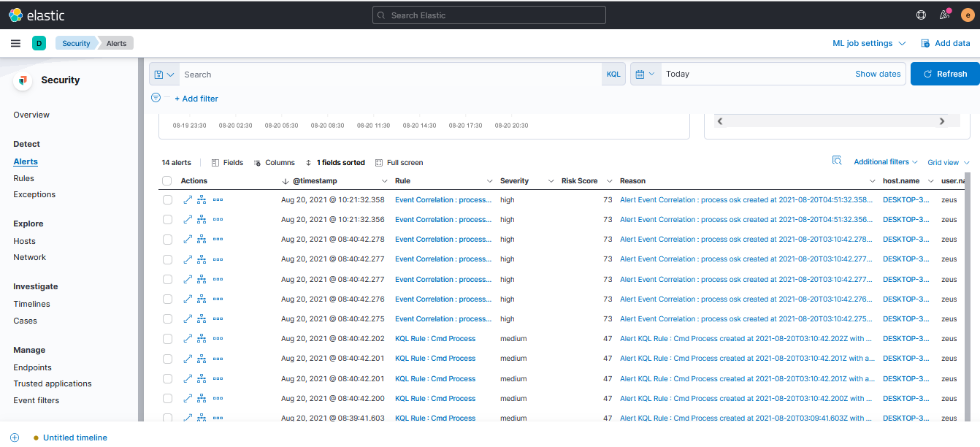Open Rules in sidebar
This screenshot has height=447, width=980.
[23, 178]
